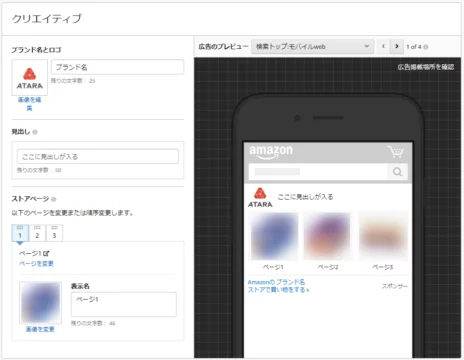
Task: Go to previous ad preview arrow
Action: click(383, 46)
